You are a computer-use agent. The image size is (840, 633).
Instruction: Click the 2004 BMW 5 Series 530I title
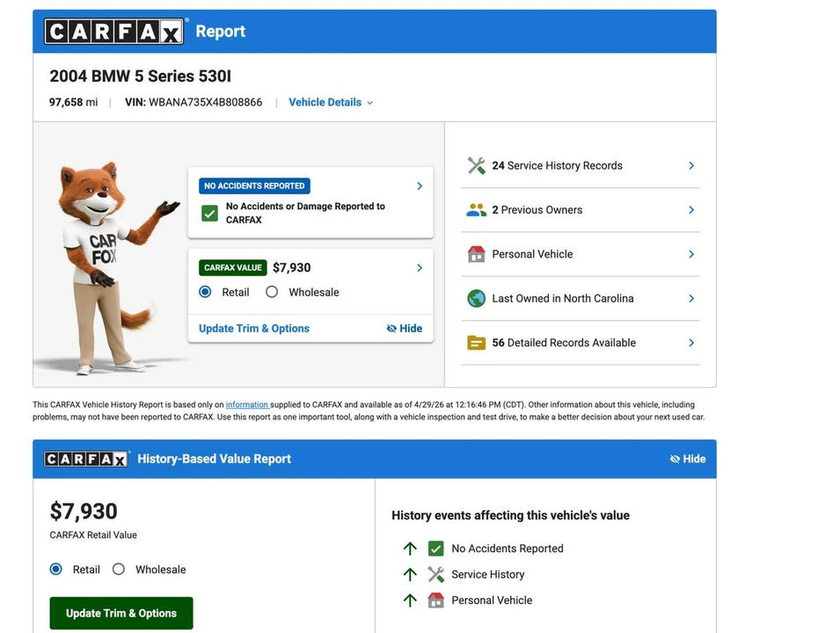[141, 76]
